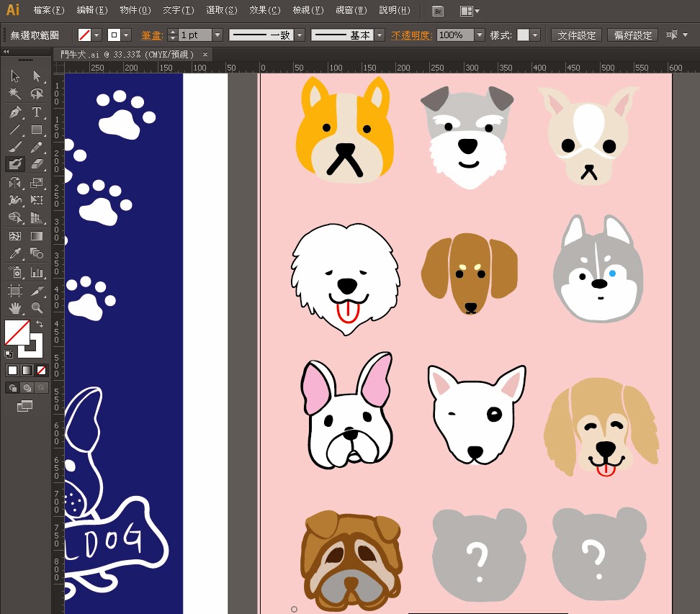Click the large Fill swatch in toolbox

(x=17, y=333)
